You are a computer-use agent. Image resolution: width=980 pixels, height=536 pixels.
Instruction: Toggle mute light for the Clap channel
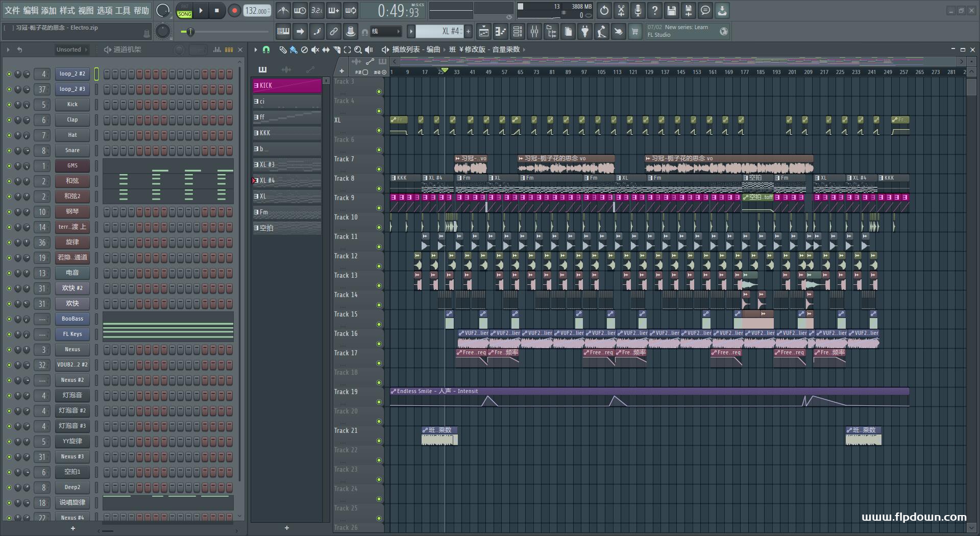point(9,120)
